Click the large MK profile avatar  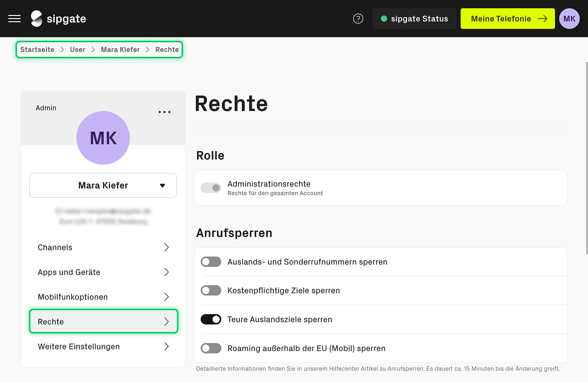103,138
